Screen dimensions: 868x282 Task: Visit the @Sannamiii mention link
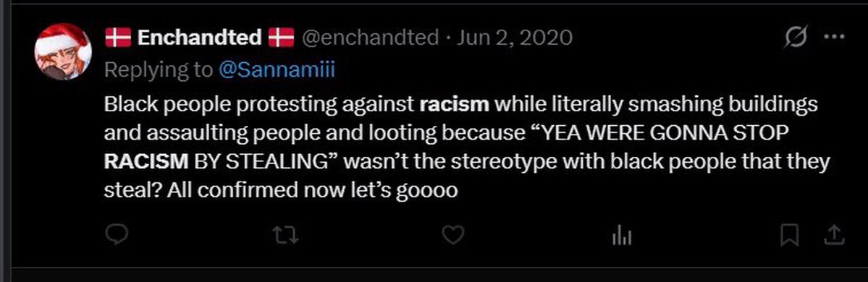pyautogui.click(x=277, y=70)
